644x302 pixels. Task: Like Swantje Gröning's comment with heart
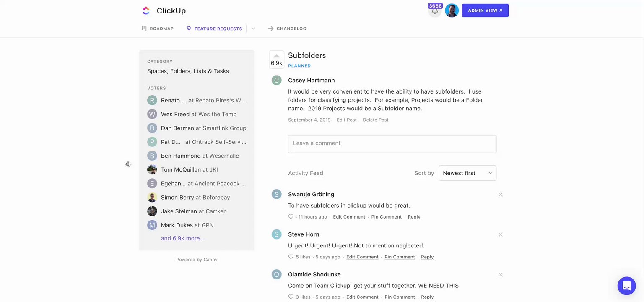(x=291, y=217)
